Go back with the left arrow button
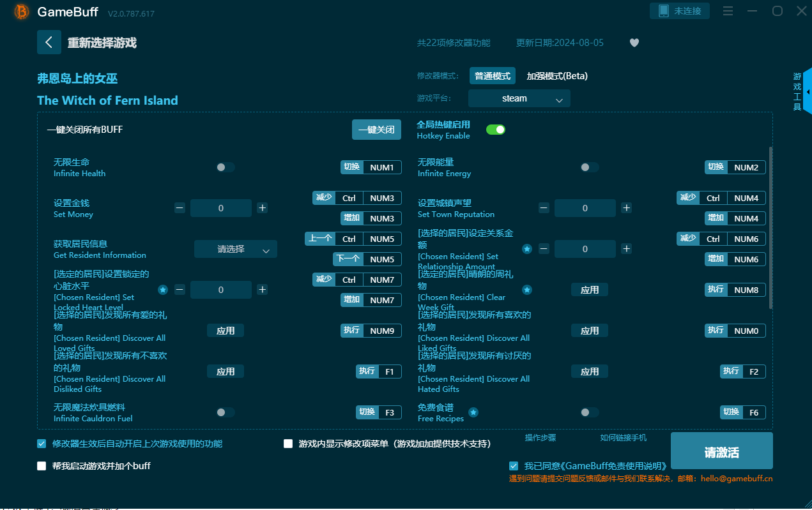The image size is (812, 510). pos(49,42)
